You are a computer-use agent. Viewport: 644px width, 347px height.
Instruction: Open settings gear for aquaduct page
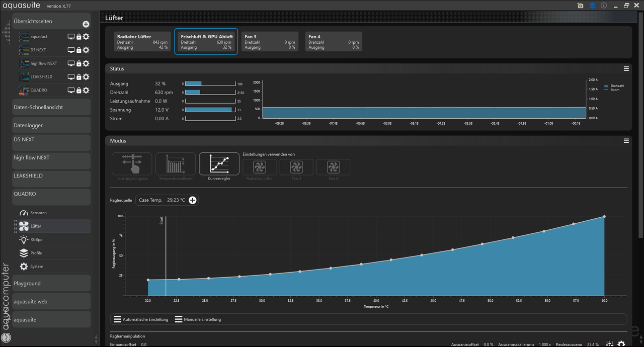pyautogui.click(x=86, y=36)
